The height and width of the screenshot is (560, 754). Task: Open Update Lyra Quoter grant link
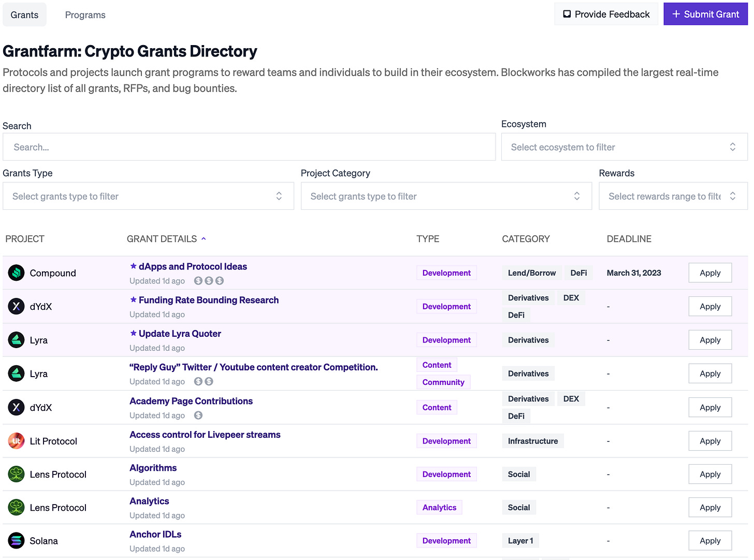click(x=180, y=334)
